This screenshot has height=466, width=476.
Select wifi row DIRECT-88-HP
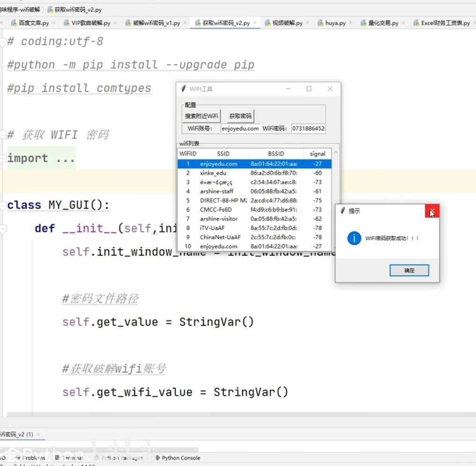[x=254, y=200]
